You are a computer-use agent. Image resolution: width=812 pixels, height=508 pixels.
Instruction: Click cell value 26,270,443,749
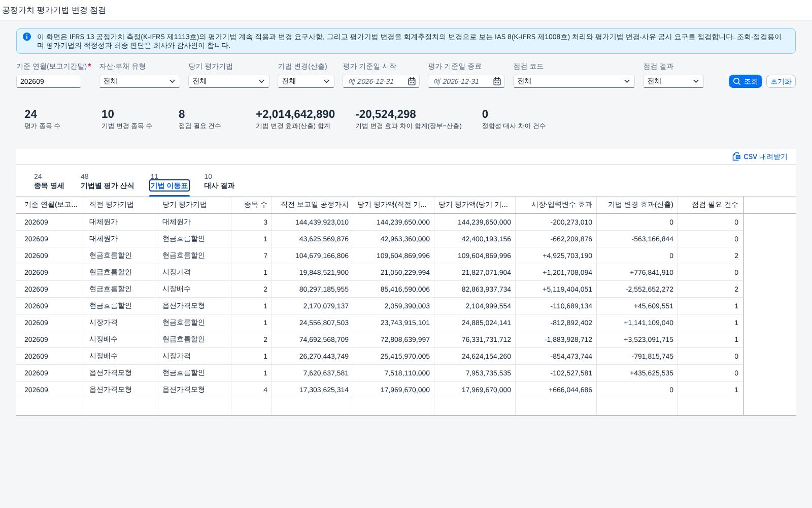(x=324, y=356)
